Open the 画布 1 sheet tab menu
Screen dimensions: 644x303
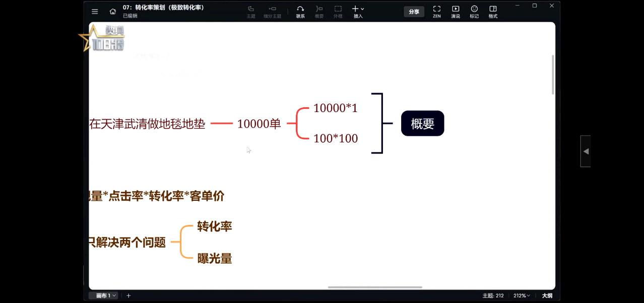pos(106,296)
